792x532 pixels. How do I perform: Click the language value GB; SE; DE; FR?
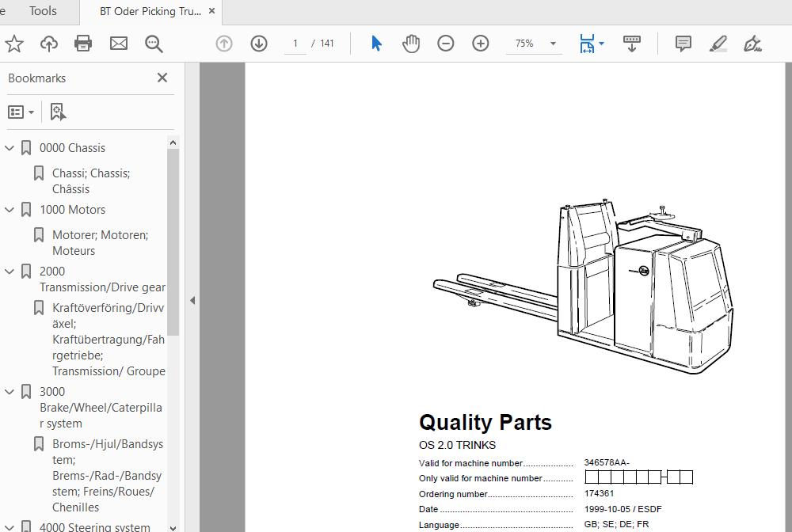[616, 524]
